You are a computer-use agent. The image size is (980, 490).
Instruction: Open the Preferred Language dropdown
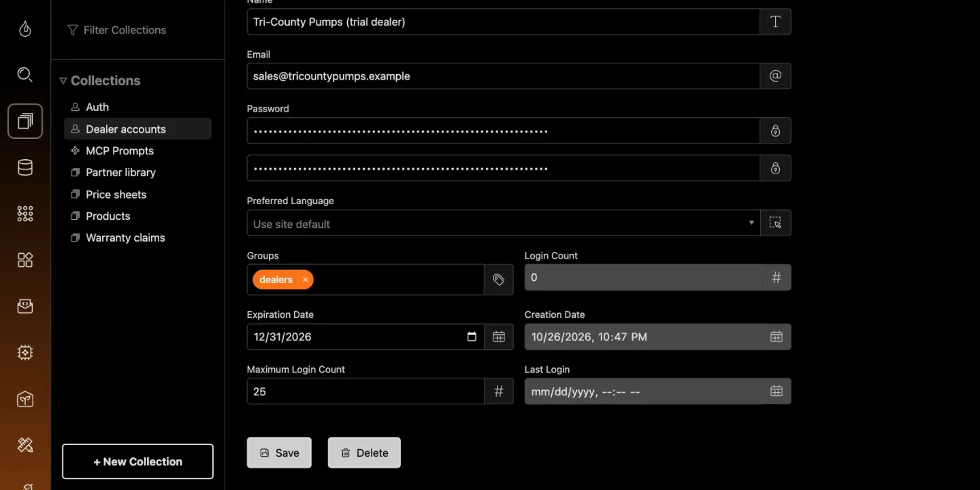[504, 223]
